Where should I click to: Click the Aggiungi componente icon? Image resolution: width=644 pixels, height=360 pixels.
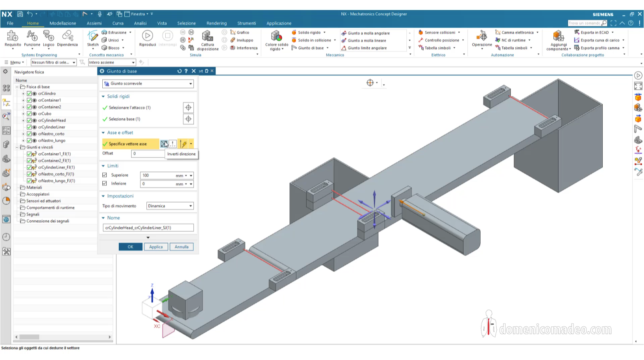click(x=558, y=36)
